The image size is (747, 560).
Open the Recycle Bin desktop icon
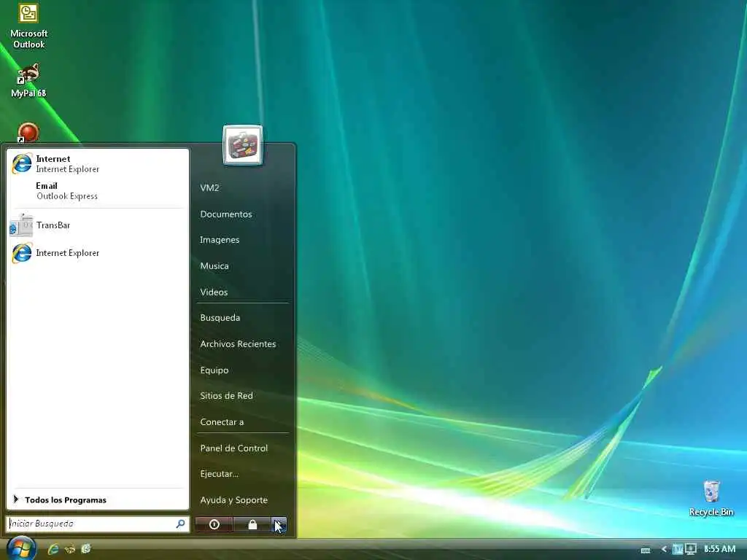coord(711,498)
